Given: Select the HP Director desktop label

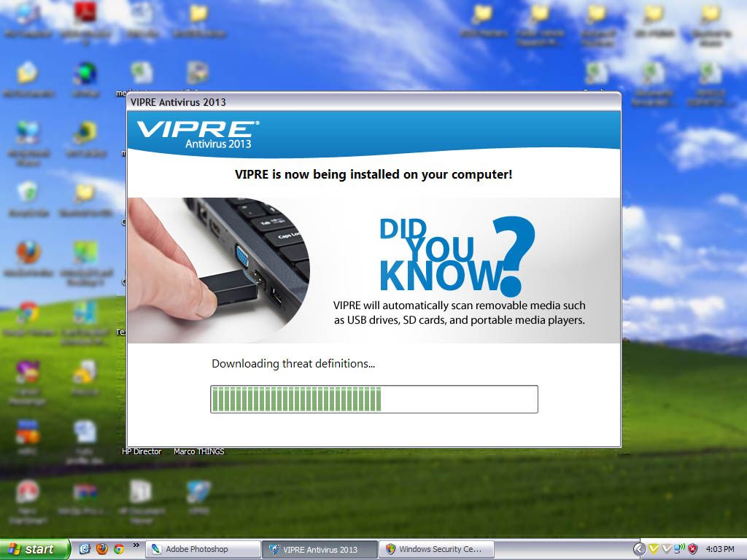Looking at the screenshot, I should tap(142, 451).
